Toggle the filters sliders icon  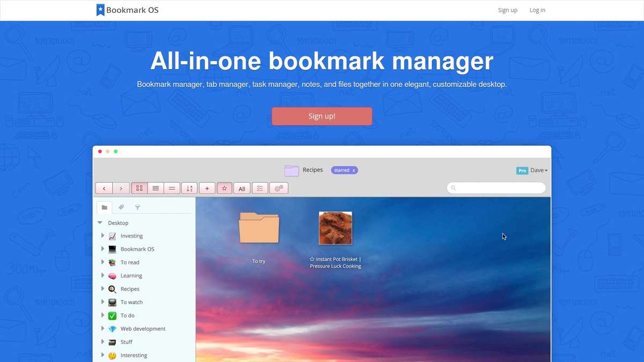[x=260, y=188]
